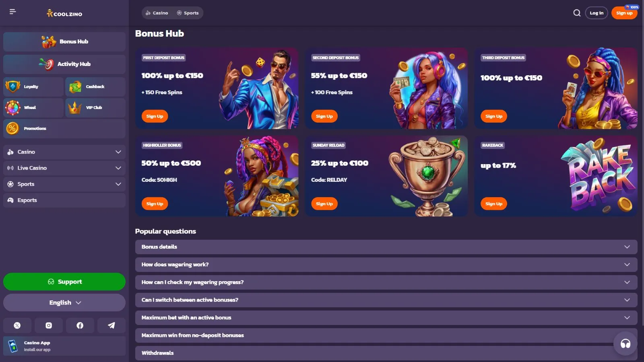Open the Telegram social icon
The image size is (644, 362).
111,325
